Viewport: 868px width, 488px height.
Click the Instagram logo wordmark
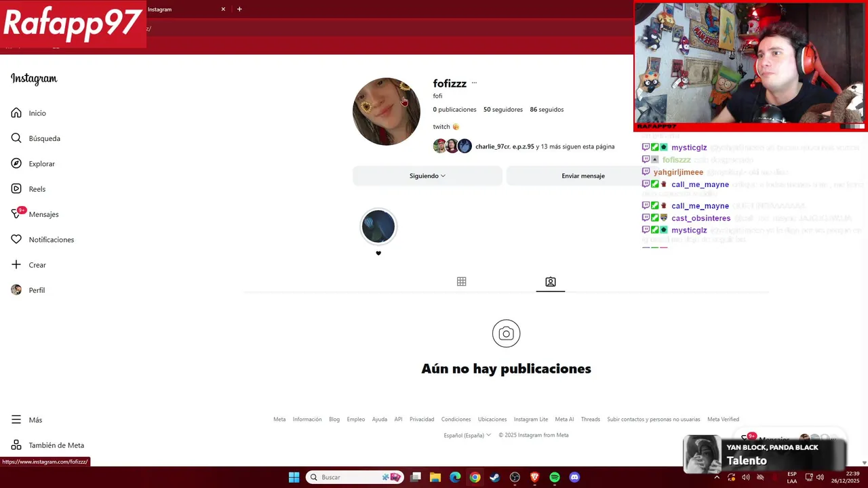pyautogui.click(x=34, y=79)
